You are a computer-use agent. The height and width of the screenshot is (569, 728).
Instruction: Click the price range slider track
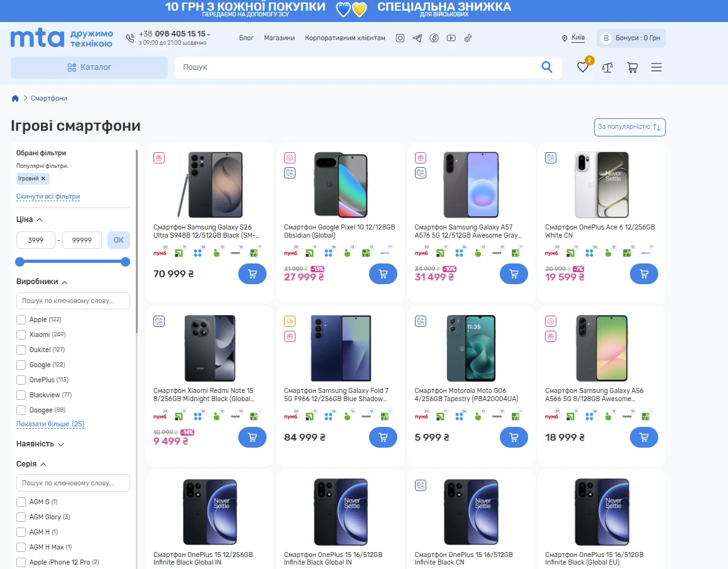pyautogui.click(x=72, y=262)
